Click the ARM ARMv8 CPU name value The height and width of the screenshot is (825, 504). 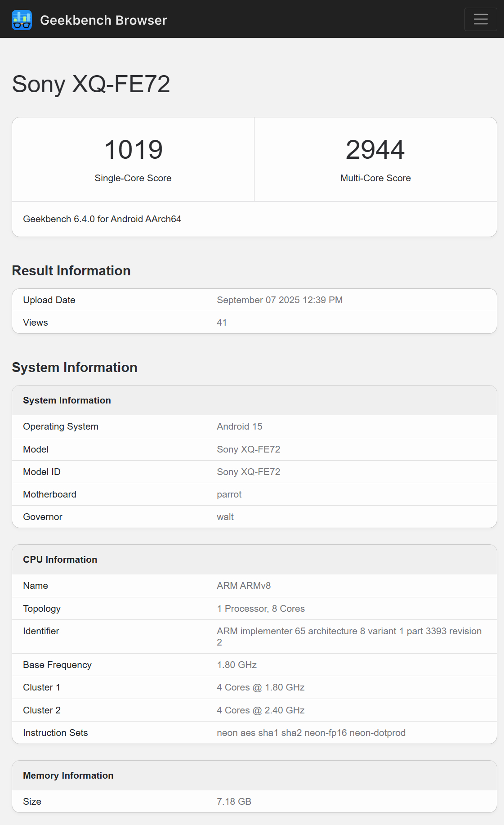243,586
